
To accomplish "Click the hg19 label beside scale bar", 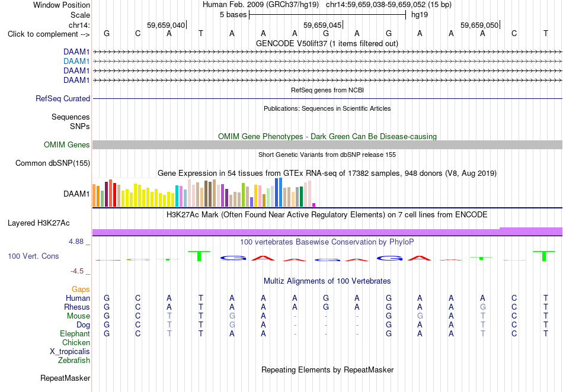I will click(420, 15).
